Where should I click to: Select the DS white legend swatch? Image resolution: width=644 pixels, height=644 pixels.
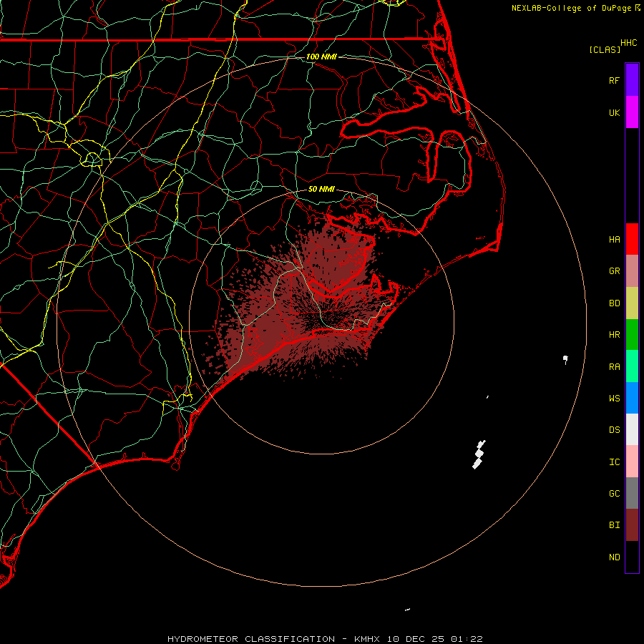point(632,429)
